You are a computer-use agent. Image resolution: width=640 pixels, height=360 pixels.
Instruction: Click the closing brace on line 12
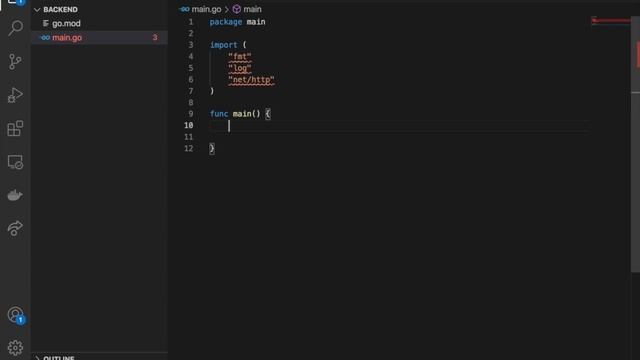[212, 149]
